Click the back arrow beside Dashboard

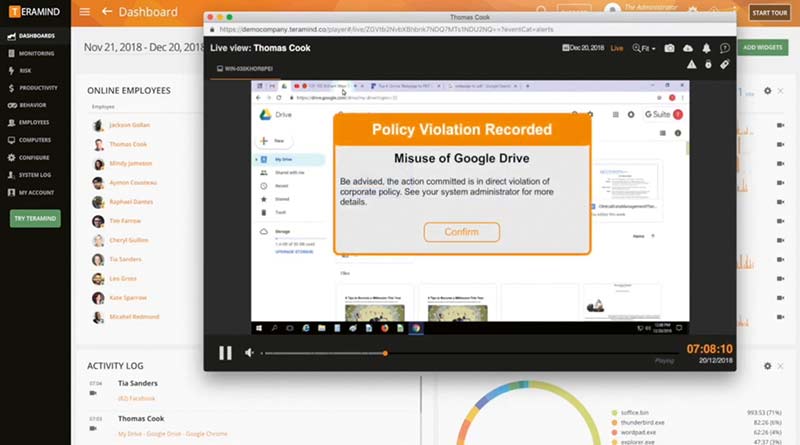[107, 11]
